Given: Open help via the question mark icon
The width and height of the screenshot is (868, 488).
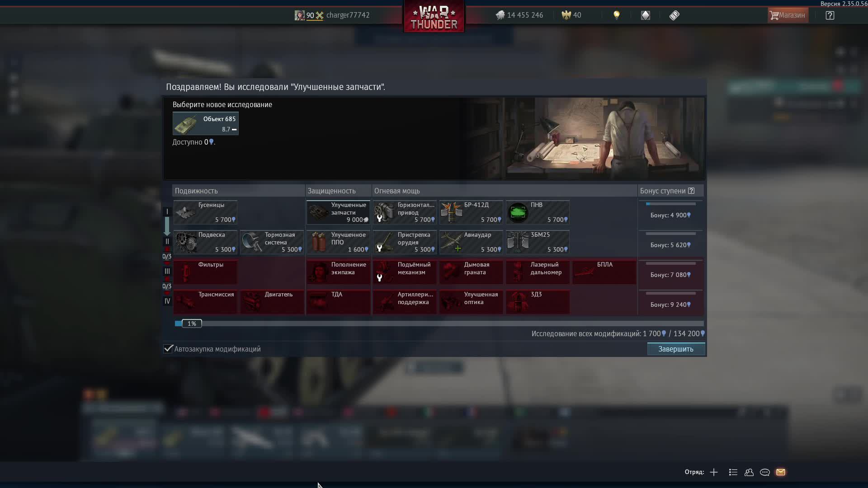Looking at the screenshot, I should pos(830,15).
